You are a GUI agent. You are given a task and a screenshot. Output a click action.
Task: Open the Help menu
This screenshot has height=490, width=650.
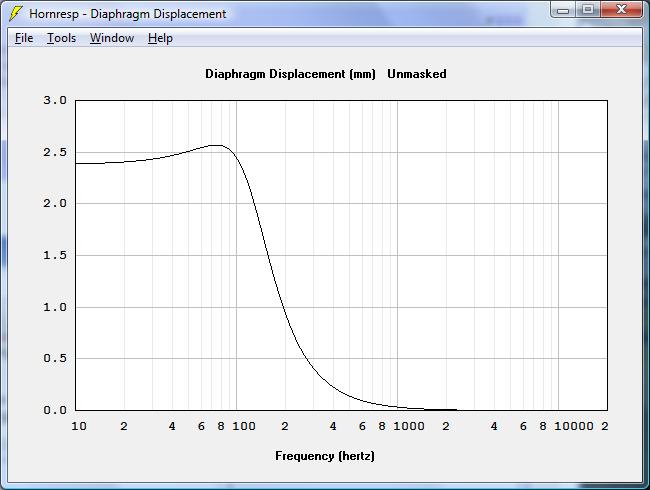160,38
